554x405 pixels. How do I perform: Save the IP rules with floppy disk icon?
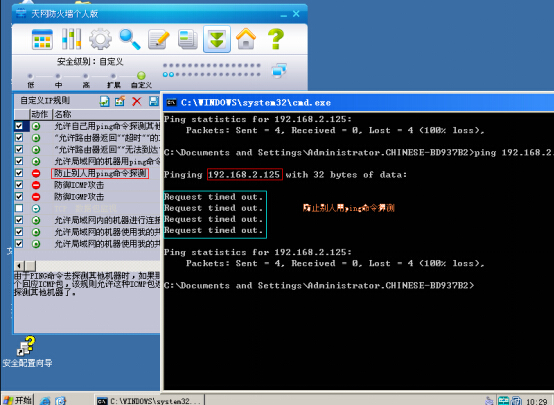(154, 101)
